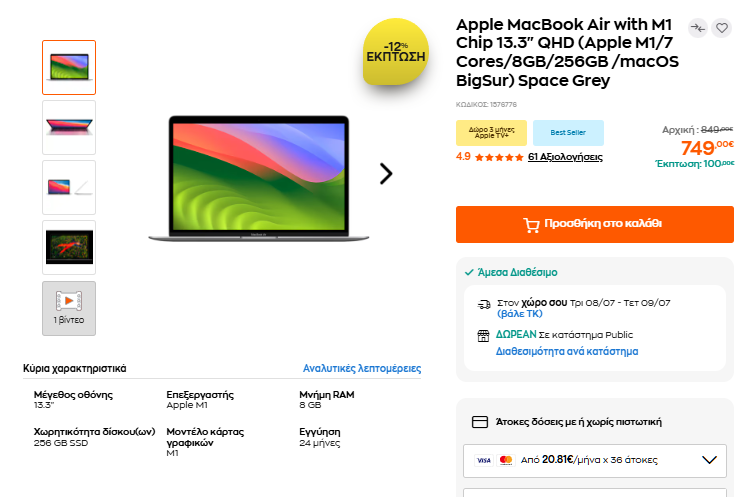This screenshot has height=497, width=749.
Task: Click the compare arrows icon beside title
Action: 698,28
